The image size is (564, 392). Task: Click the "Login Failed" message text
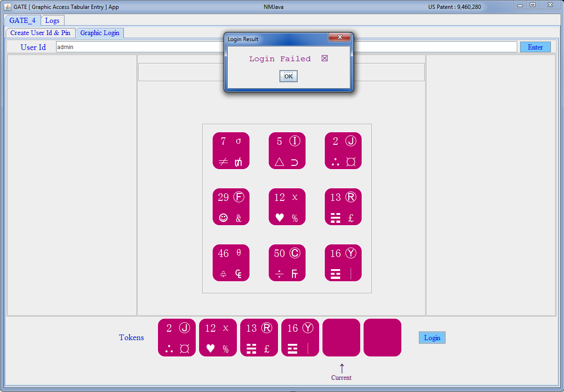[x=280, y=59]
